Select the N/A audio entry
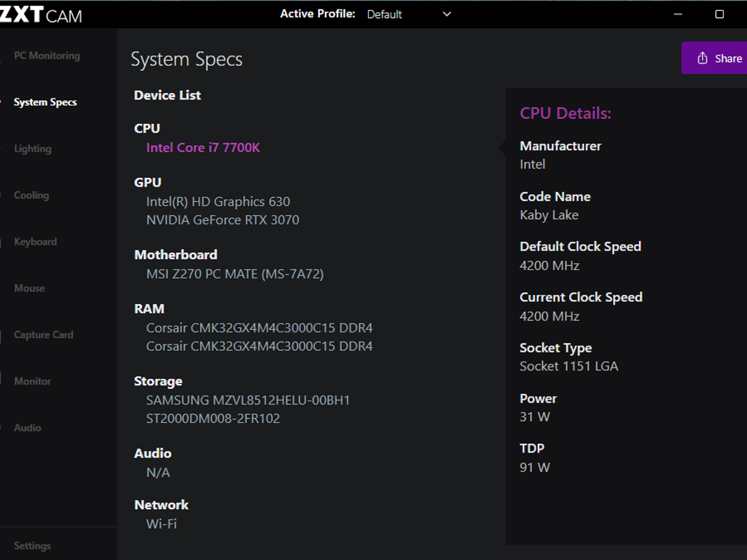 tap(158, 472)
